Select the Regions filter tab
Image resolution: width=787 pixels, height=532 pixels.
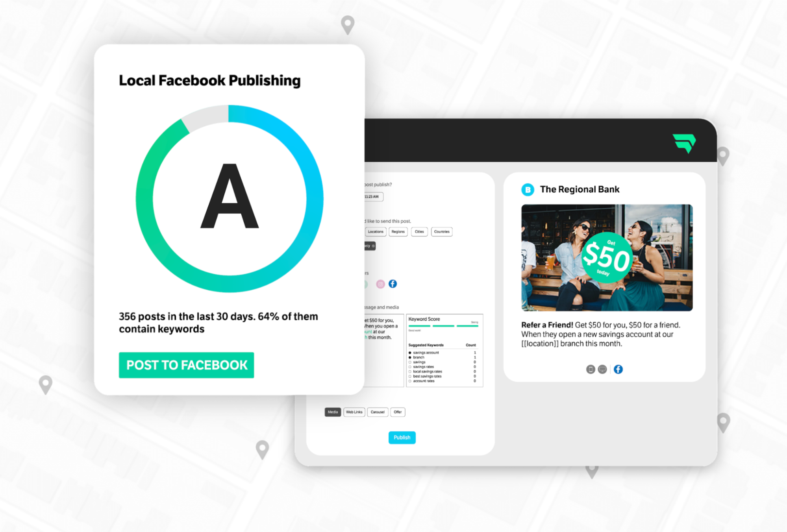(398, 232)
